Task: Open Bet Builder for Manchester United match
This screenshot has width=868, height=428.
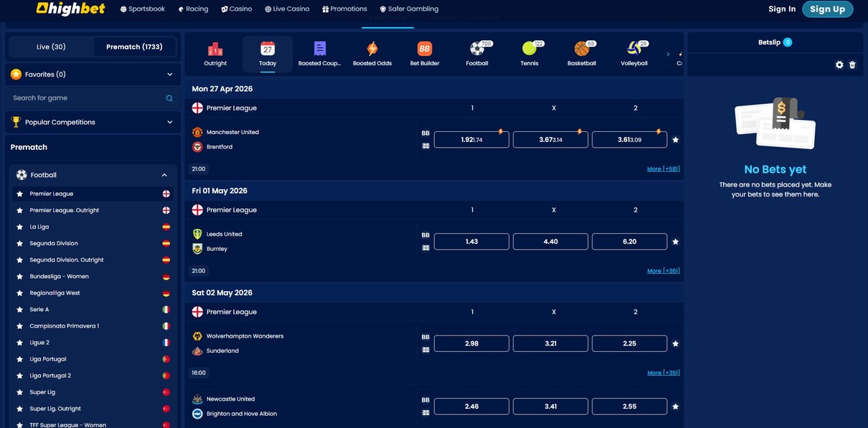Action: 425,133
